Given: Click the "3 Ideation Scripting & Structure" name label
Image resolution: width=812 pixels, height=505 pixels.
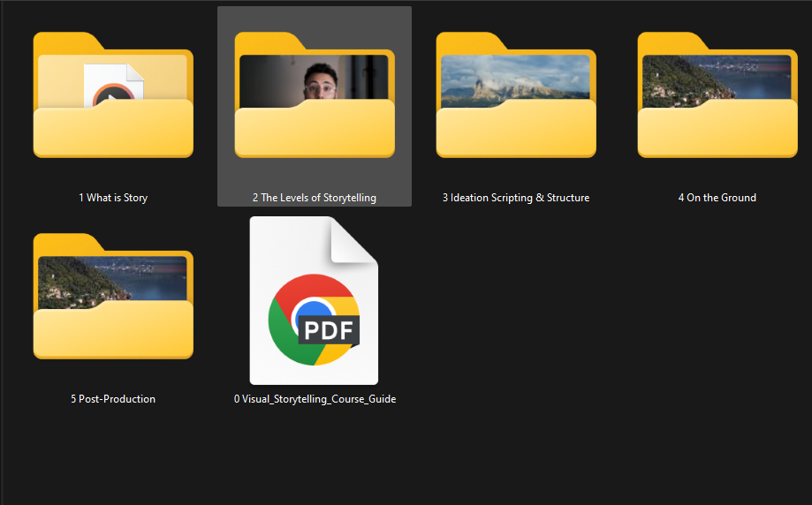Looking at the screenshot, I should click(x=516, y=198).
